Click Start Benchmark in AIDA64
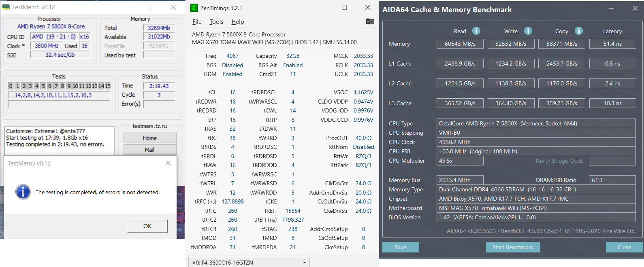 [x=513, y=247]
